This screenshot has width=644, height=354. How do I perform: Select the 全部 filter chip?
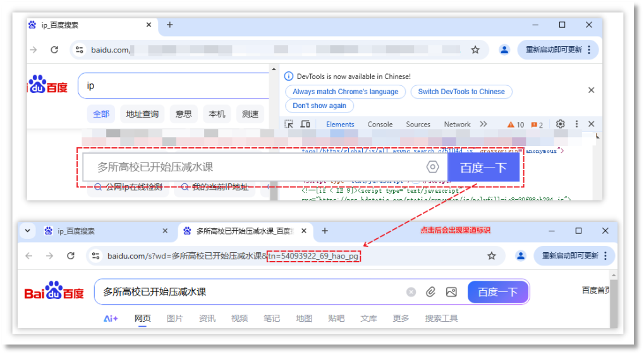click(x=101, y=114)
